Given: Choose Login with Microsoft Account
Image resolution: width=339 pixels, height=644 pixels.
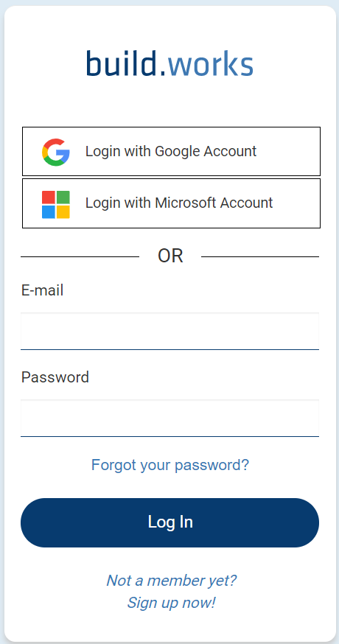Looking at the screenshot, I should [x=172, y=203].
